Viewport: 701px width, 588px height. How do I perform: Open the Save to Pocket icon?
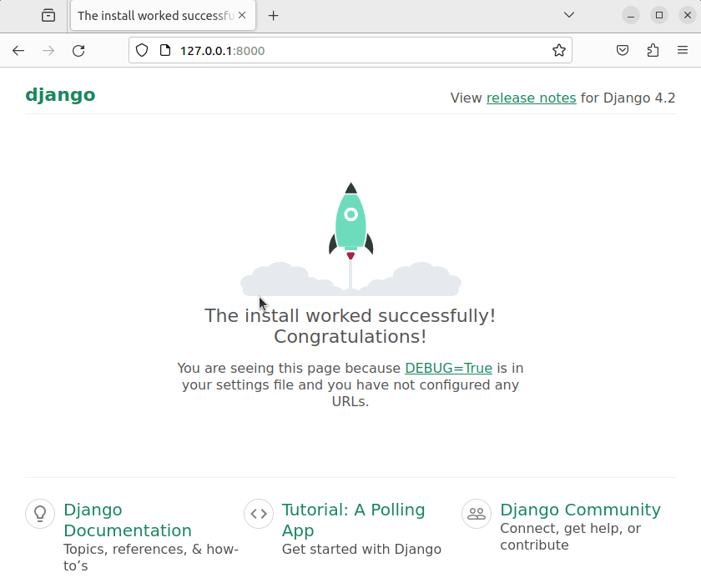(623, 51)
